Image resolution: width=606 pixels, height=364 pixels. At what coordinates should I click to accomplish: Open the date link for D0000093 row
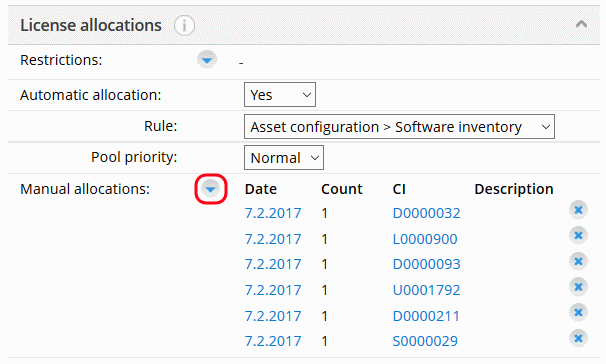[x=273, y=264]
